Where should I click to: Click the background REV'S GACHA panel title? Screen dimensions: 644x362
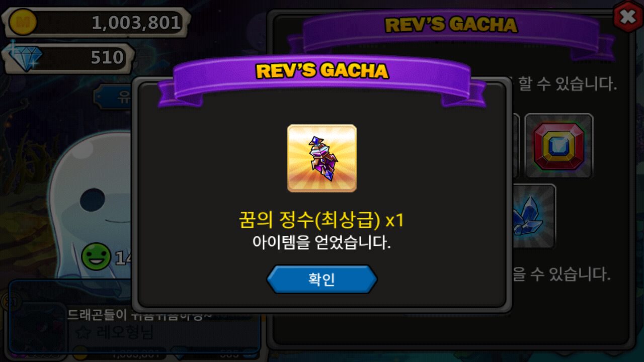(x=451, y=25)
